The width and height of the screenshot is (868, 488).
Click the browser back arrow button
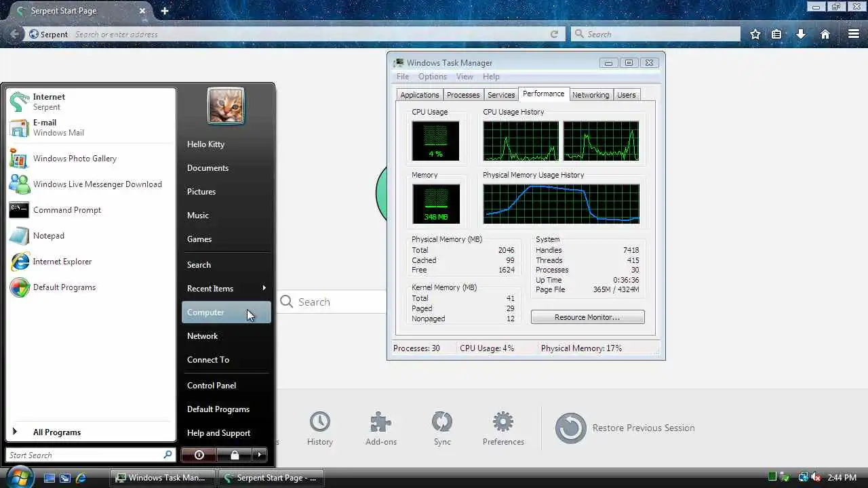15,34
